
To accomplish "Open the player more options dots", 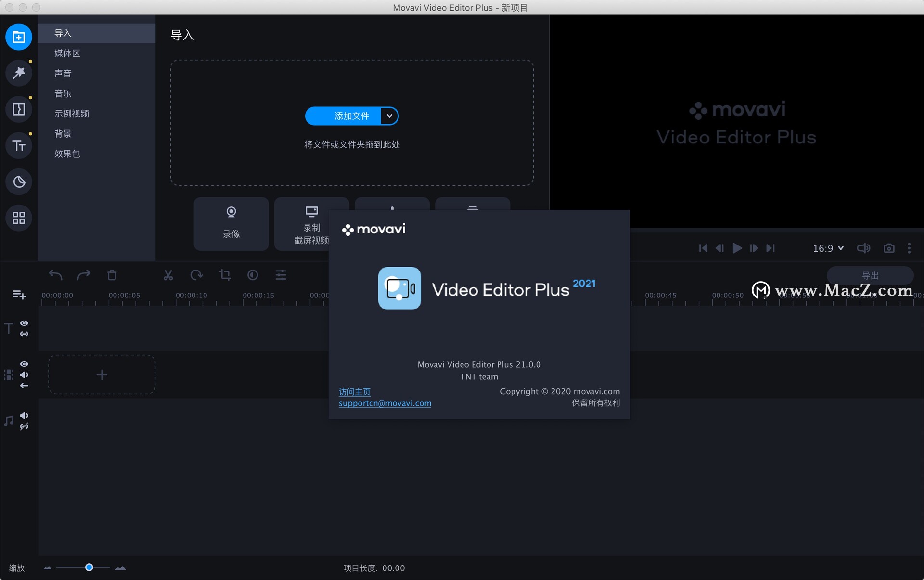I will click(909, 248).
